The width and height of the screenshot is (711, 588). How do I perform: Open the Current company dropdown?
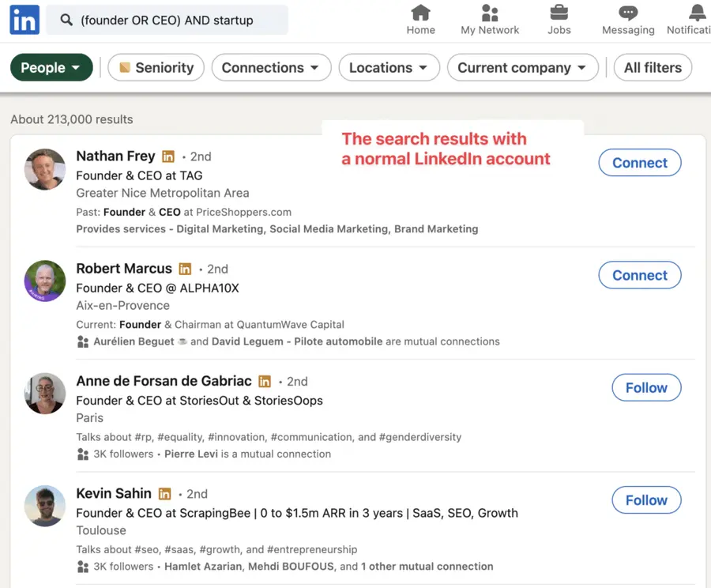tap(522, 68)
